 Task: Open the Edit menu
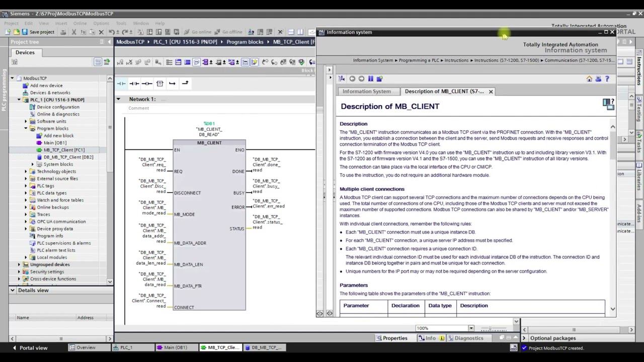coord(29,23)
